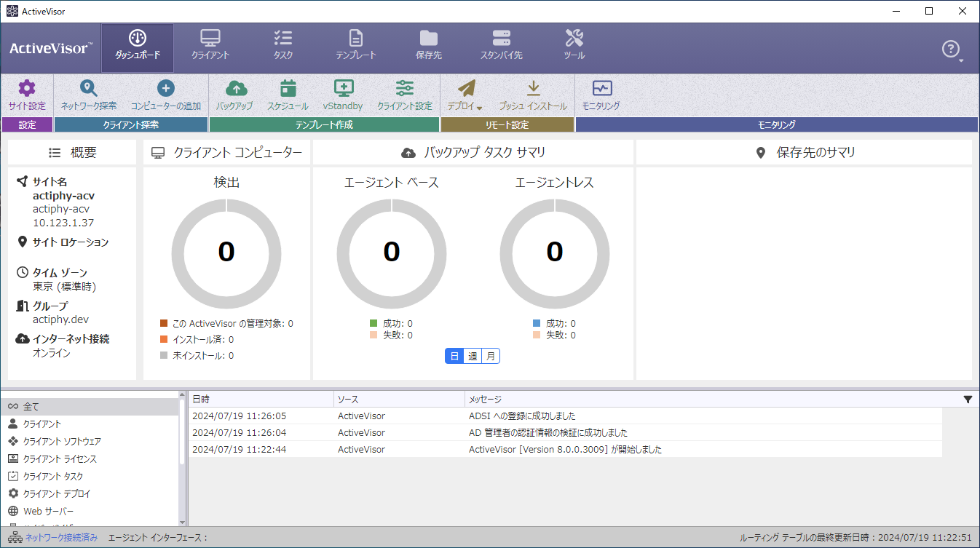
Task: Select the AD 管理者の認証情報 log row
Action: (x=565, y=433)
